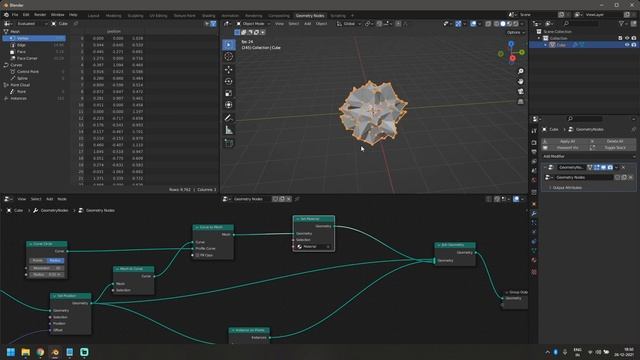Open the Global transform orientation dropdown

pyautogui.click(x=349, y=24)
